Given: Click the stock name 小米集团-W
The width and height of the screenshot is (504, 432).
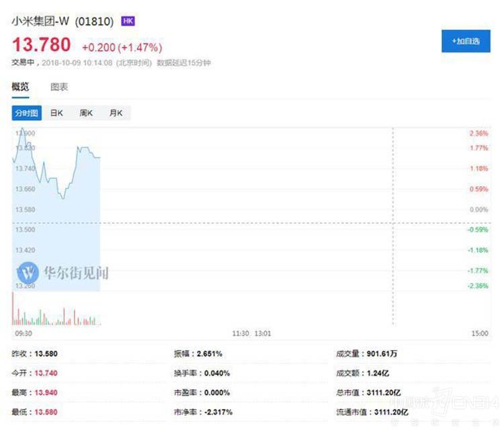Looking at the screenshot, I should coord(40,21).
